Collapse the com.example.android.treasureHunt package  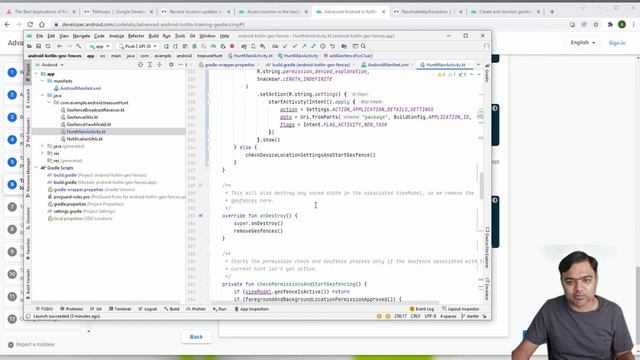[x=49, y=103]
